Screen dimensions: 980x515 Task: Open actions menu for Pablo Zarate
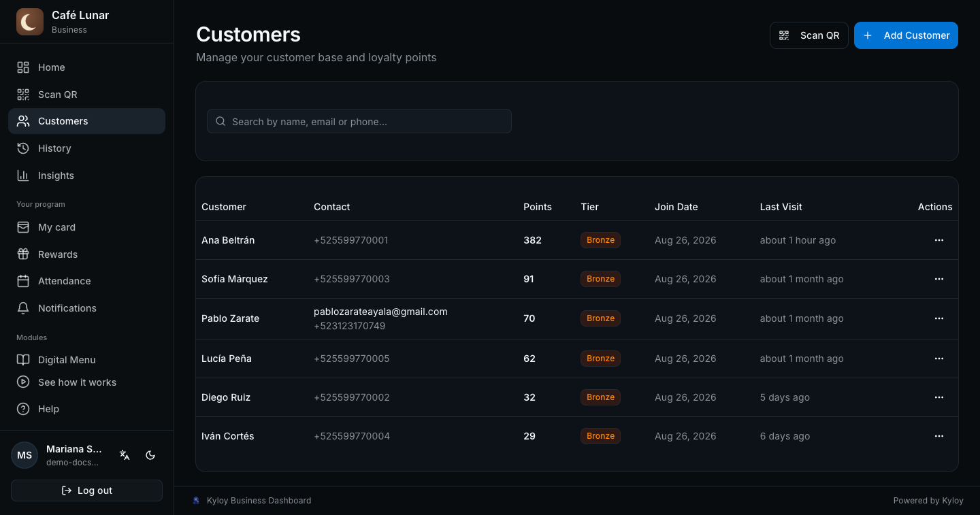[939, 318]
